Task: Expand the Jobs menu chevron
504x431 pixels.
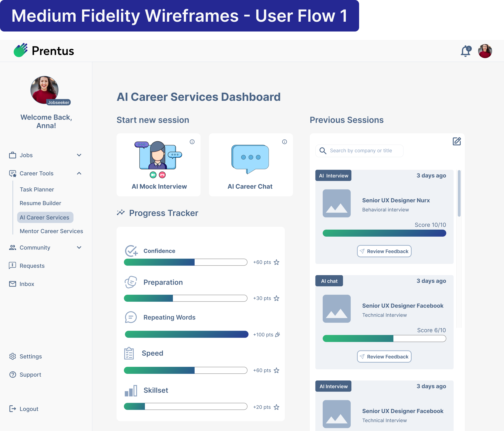Action: pyautogui.click(x=79, y=155)
